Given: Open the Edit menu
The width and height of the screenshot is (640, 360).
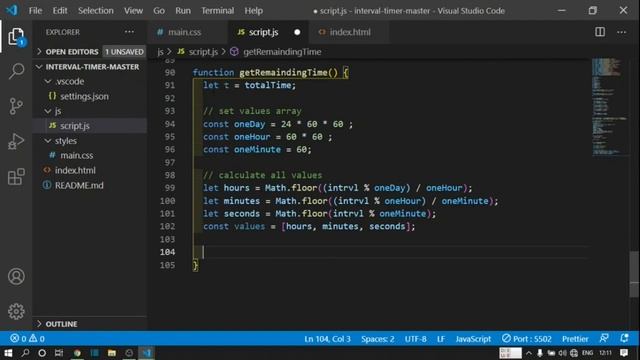Looking at the screenshot, I should 60,11.
